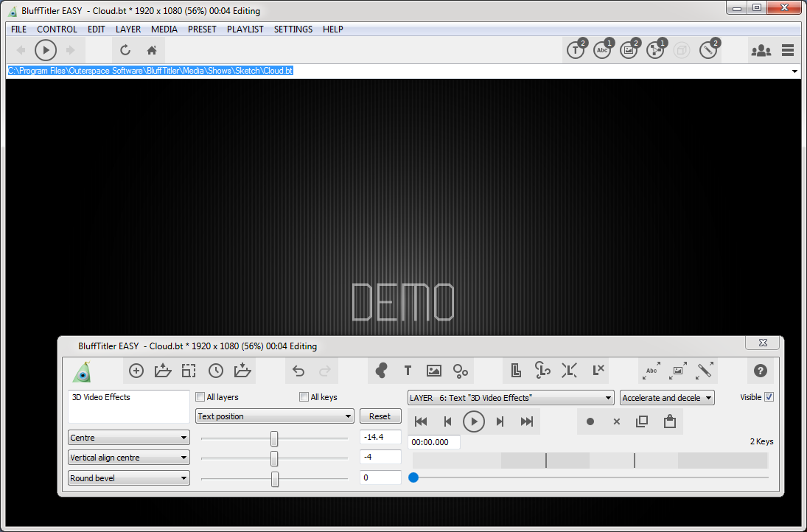Click the second slider handle beside -4
This screenshot has height=532, width=807.
click(274, 458)
